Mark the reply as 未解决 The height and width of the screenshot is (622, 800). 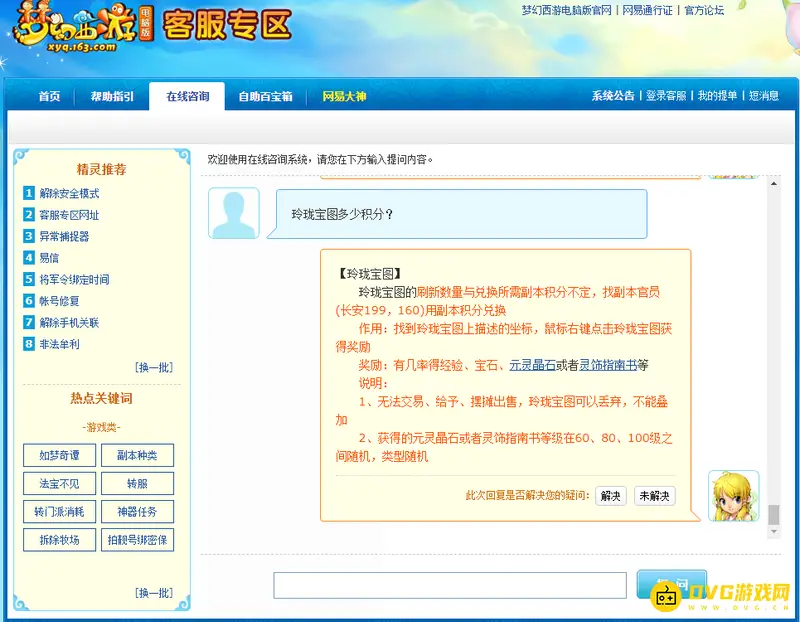tap(655, 495)
